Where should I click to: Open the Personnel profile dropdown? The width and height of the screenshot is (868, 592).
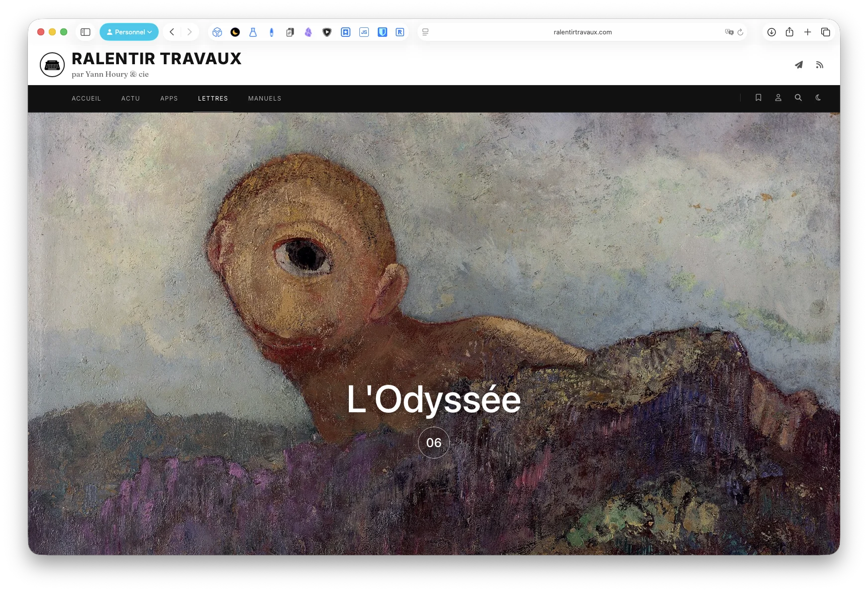click(x=129, y=32)
